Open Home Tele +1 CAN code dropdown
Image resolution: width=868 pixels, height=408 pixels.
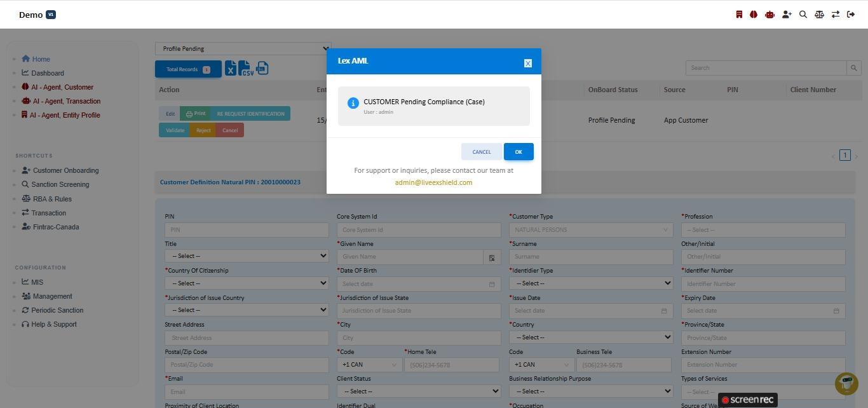coord(369,365)
